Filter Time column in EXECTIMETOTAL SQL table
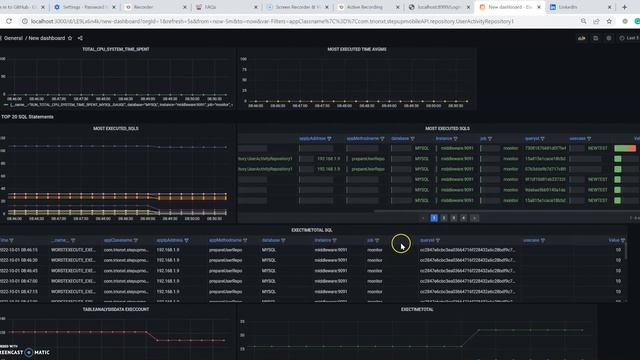The image size is (640, 360). coord(11,240)
